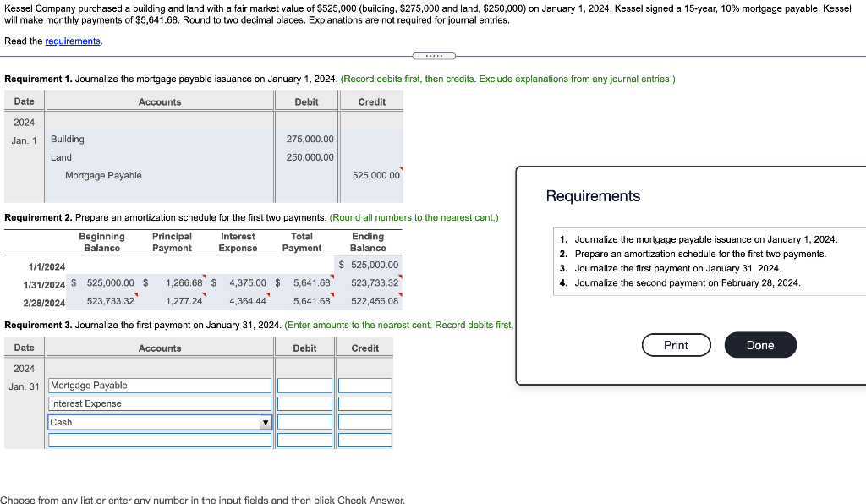The width and height of the screenshot is (866, 504).
Task: Click the Building account entry
Action: pos(68,140)
